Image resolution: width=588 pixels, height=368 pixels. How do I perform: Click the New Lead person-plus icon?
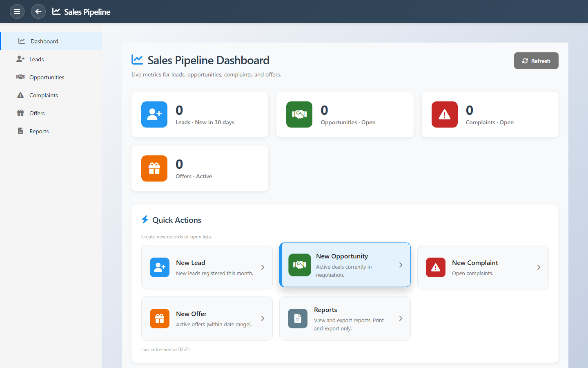pyautogui.click(x=160, y=267)
